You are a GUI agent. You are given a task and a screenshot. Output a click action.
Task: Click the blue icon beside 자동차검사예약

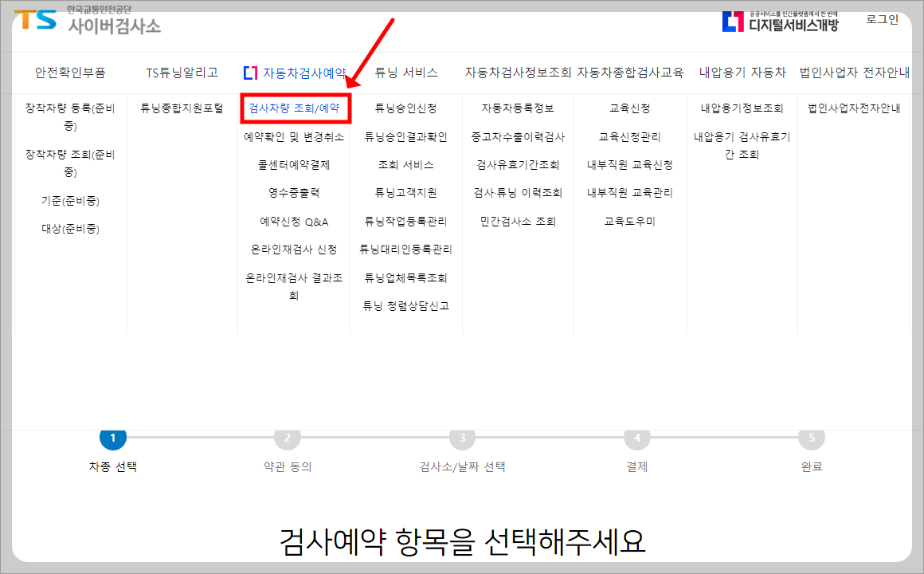tap(250, 71)
